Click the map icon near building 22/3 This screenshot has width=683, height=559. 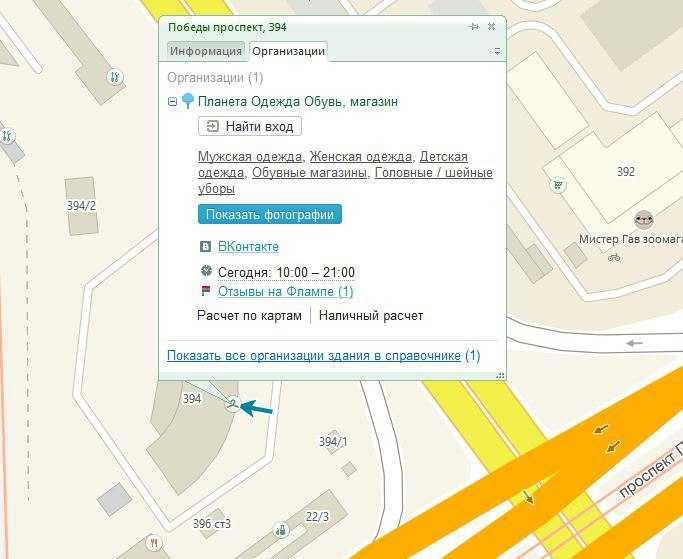point(282,530)
